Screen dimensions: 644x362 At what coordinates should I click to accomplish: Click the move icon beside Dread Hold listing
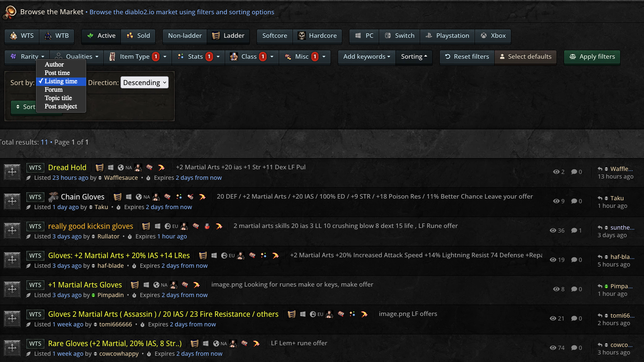(12, 172)
